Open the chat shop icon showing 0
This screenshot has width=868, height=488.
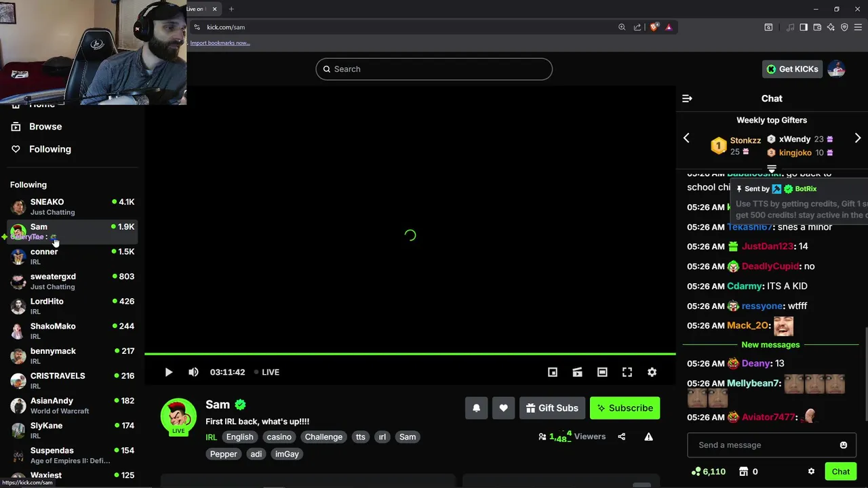pos(748,472)
